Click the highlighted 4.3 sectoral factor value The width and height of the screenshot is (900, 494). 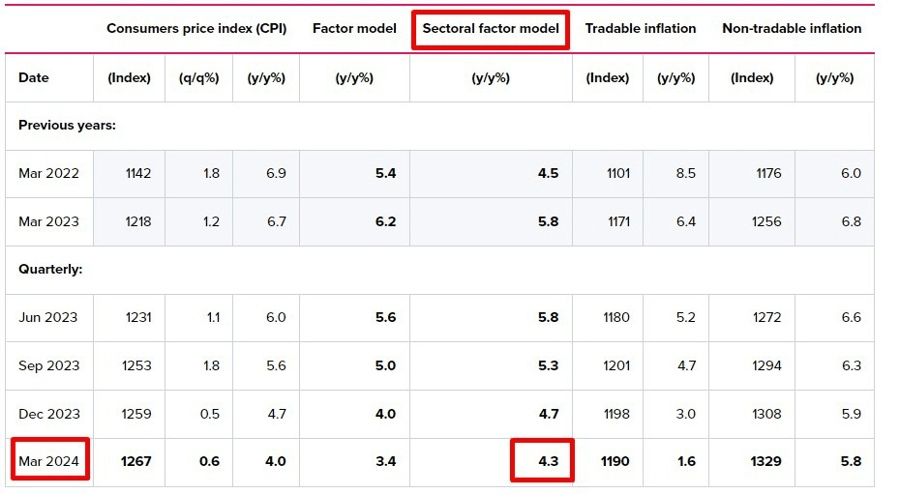[547, 462]
